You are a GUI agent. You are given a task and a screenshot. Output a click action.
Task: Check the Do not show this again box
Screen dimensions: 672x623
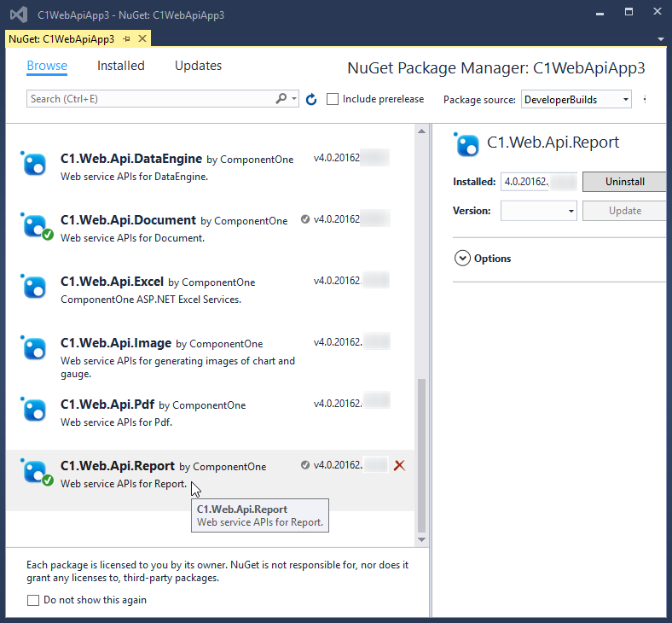[33, 600]
